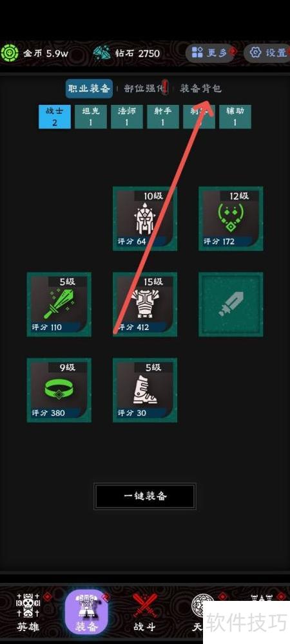Screen dimensions: 290x644
Task: Open the level 15 chest armor slot
Action: pos(145,304)
